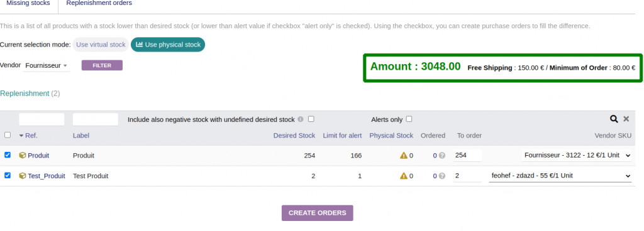Open the Missing stocks tab
This screenshot has height=231, width=644.
point(28,3)
